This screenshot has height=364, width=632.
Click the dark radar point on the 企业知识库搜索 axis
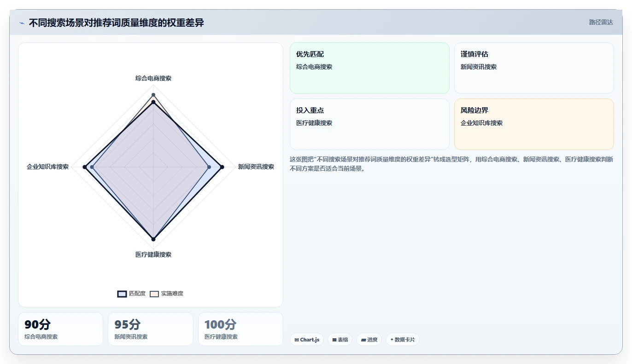pyautogui.click(x=84, y=167)
